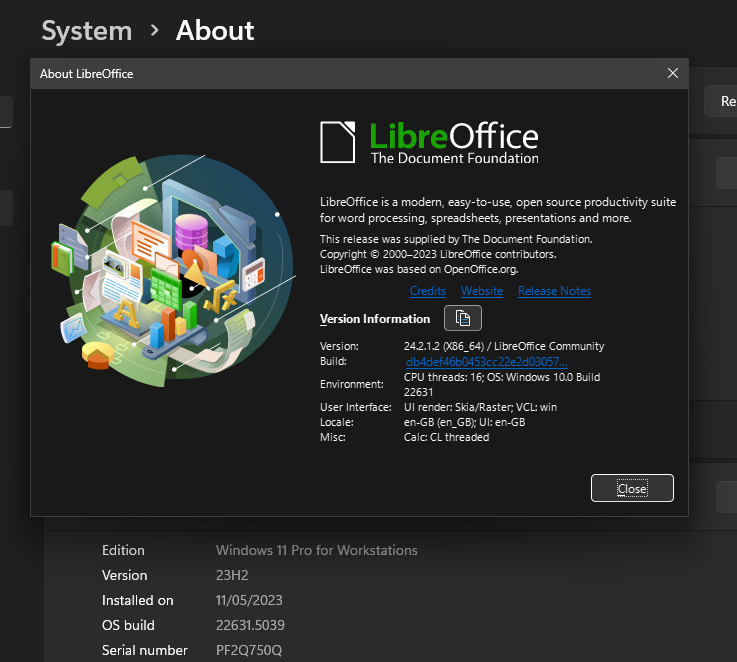Click the copyright 2000–2023 line
Viewport: 737px width, 662px height.
438,254
